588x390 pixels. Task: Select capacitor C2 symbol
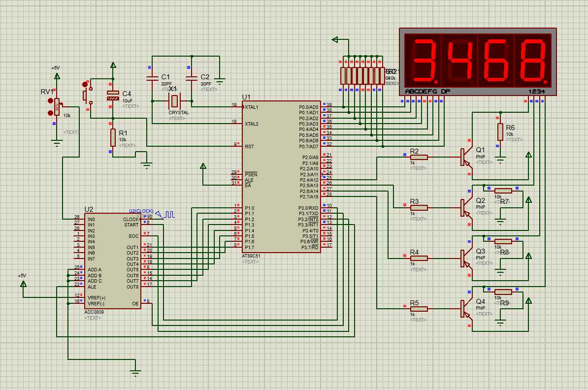click(x=192, y=78)
